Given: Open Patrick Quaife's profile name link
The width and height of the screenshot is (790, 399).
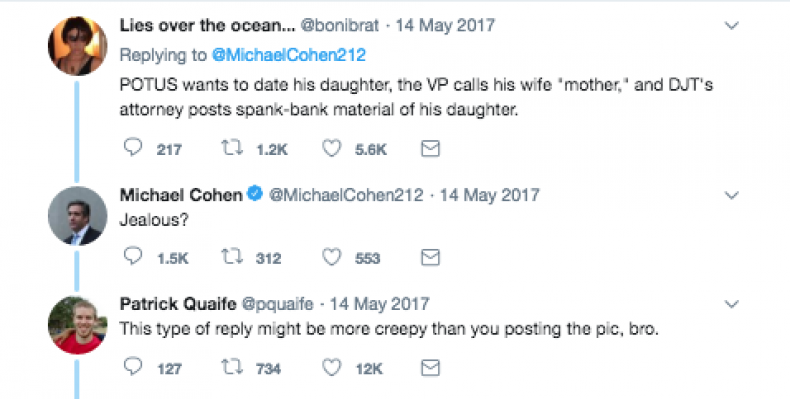Looking at the screenshot, I should coord(178,304).
